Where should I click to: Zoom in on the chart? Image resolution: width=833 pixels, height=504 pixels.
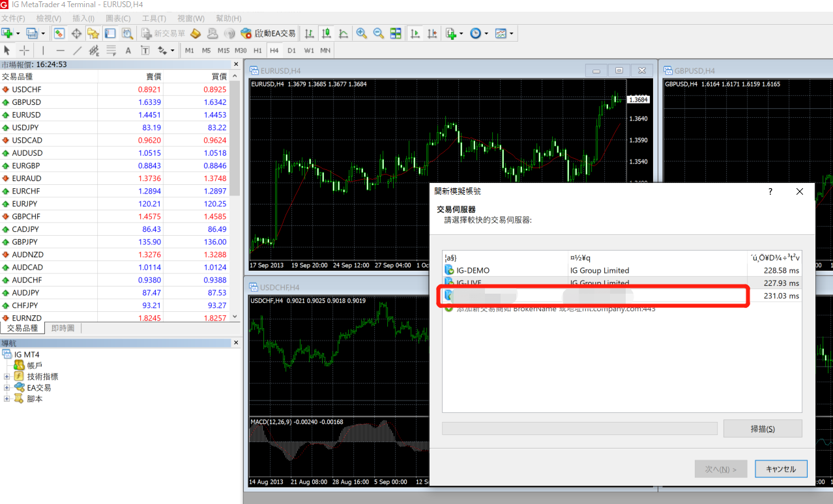(x=362, y=33)
